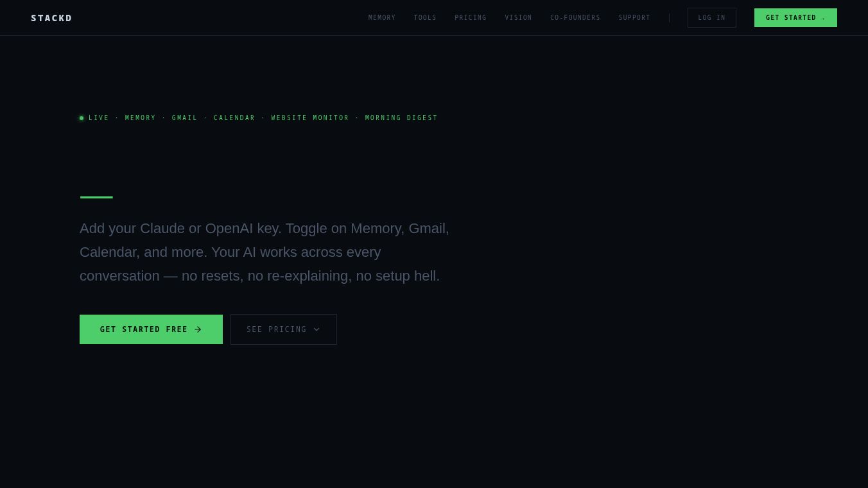The width and height of the screenshot is (868, 488).
Task: Click the green live status dot
Action: pos(82,118)
